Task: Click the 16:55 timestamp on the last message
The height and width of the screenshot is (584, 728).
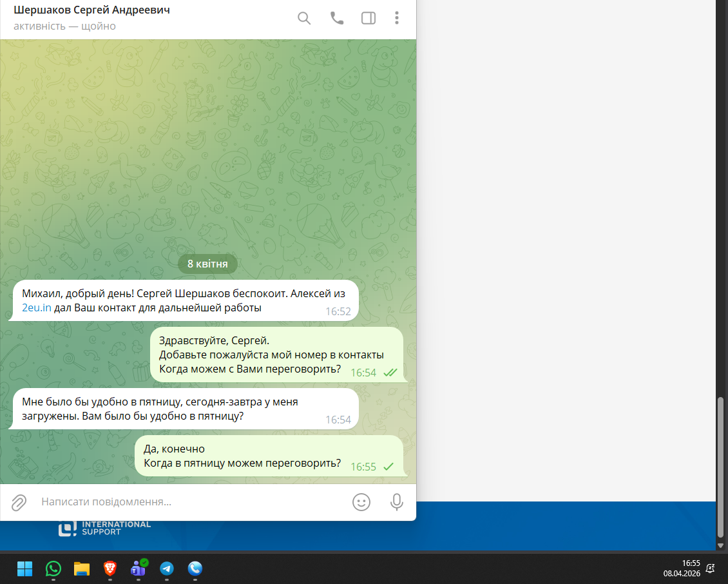Action: (x=363, y=467)
